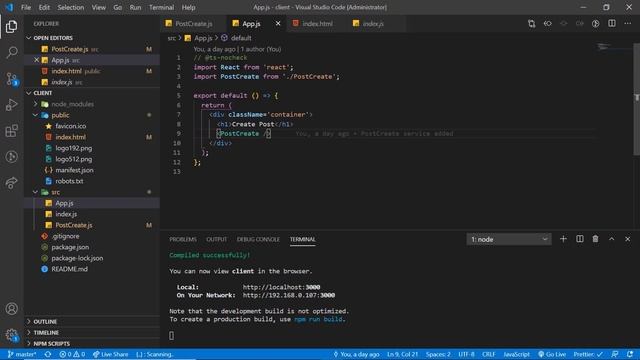Close the App.js editor tab

click(278, 24)
